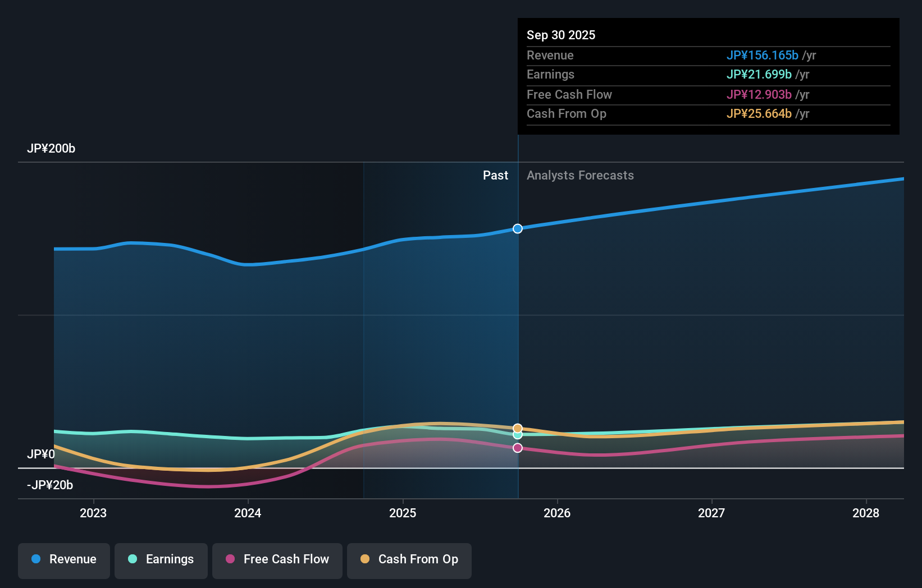Toggle the Revenue series visibility
This screenshot has width=922, height=588.
coord(63,559)
